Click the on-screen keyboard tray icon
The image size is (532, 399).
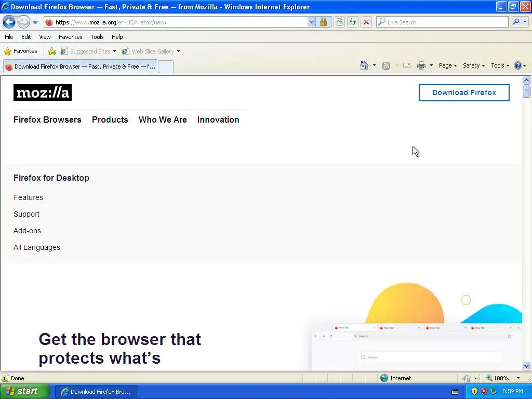[x=455, y=392]
